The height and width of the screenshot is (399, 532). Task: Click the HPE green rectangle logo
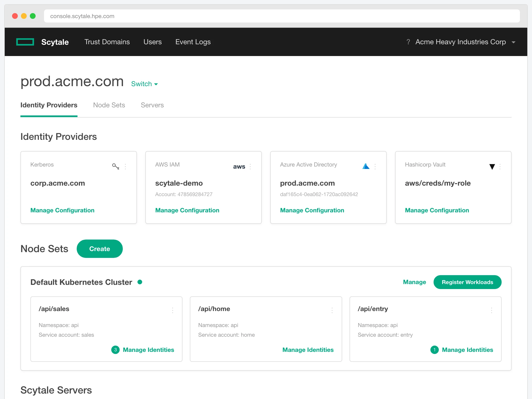[x=25, y=42]
